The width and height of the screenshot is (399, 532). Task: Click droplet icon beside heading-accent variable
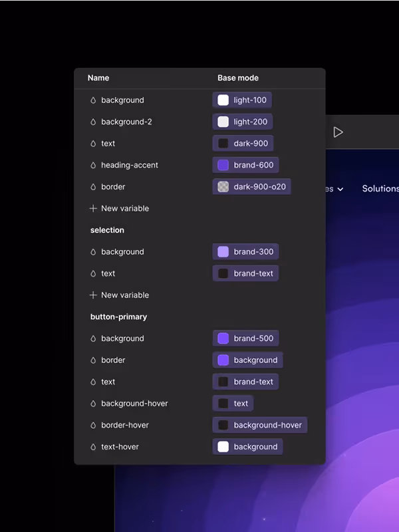(x=93, y=165)
